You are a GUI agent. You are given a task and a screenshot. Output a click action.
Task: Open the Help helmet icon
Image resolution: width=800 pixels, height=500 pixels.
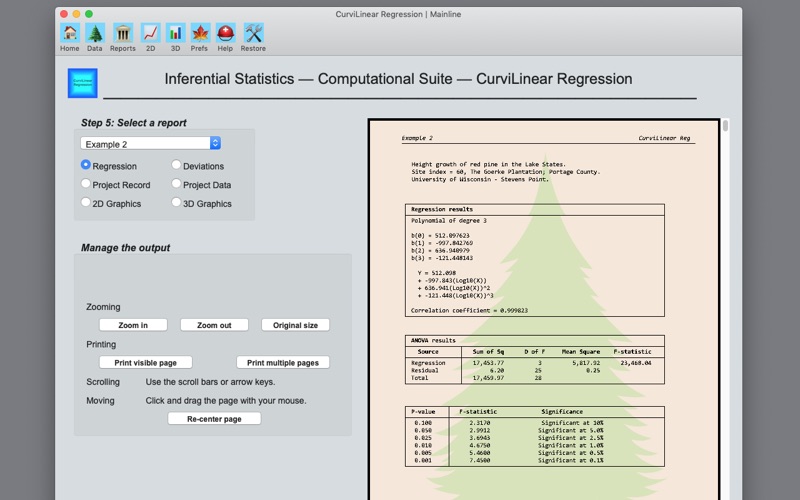(226, 34)
